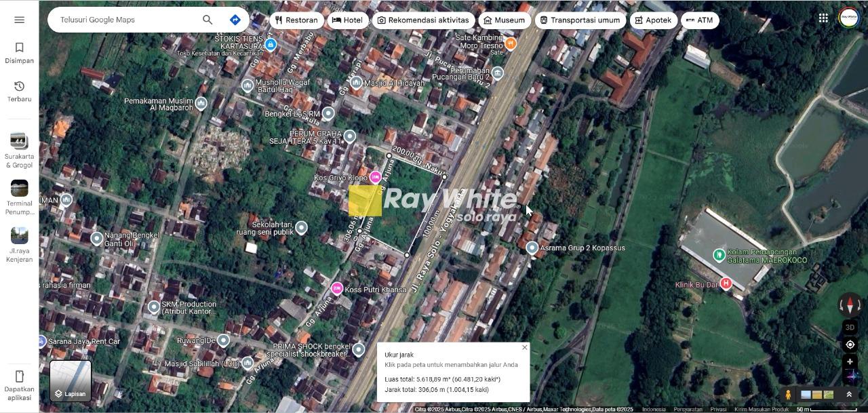Toggle 3D view on the map
The width and height of the screenshot is (868, 413).
pyautogui.click(x=850, y=328)
